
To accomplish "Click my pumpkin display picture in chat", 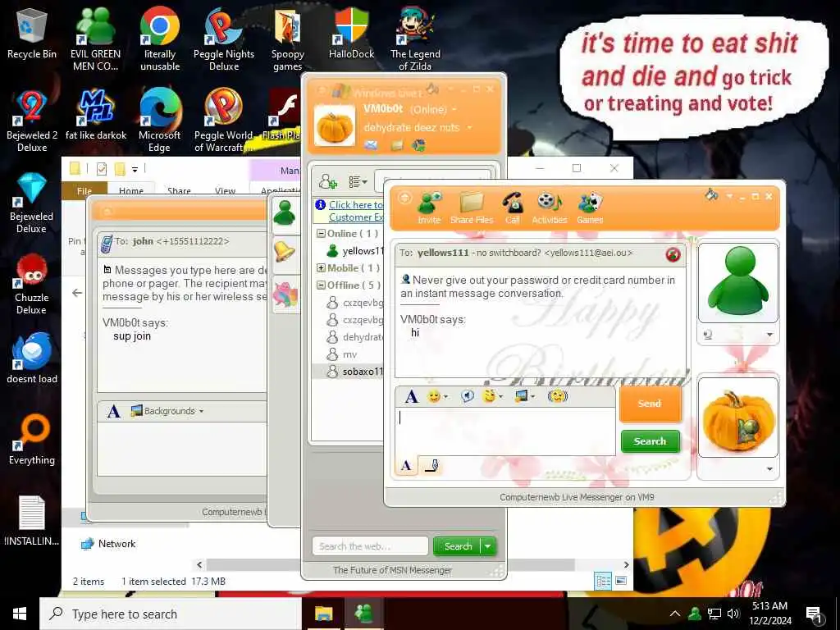I will click(738, 418).
